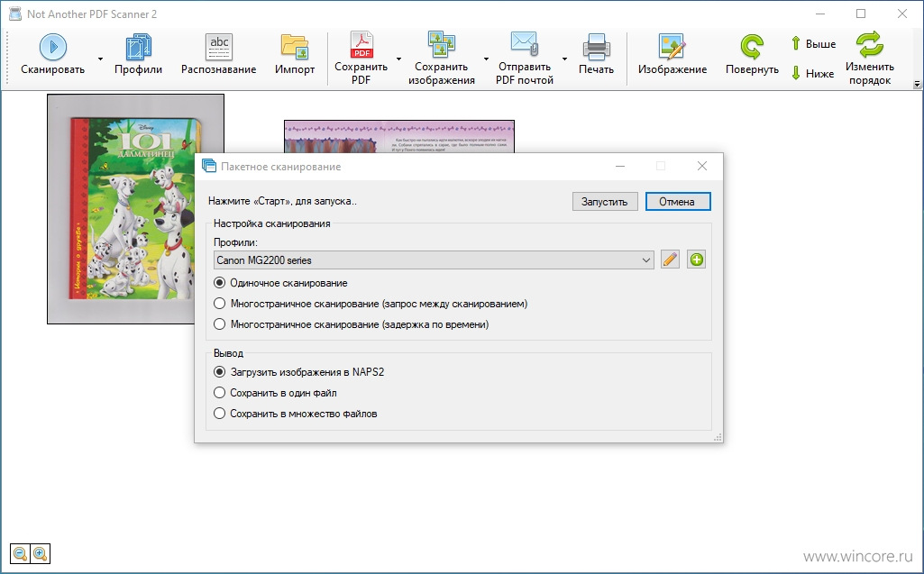Grab the dialog resize grip corner
The image size is (924, 574).
tap(718, 437)
